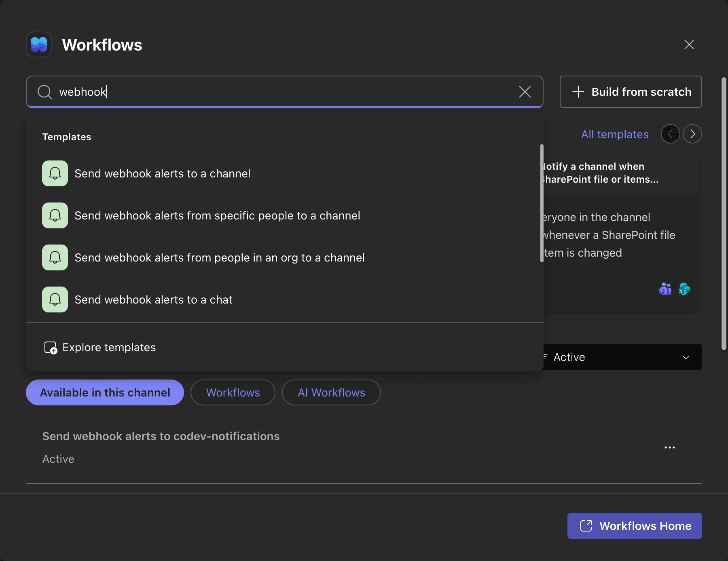Open more options for codev-notifications workflow

(x=670, y=447)
